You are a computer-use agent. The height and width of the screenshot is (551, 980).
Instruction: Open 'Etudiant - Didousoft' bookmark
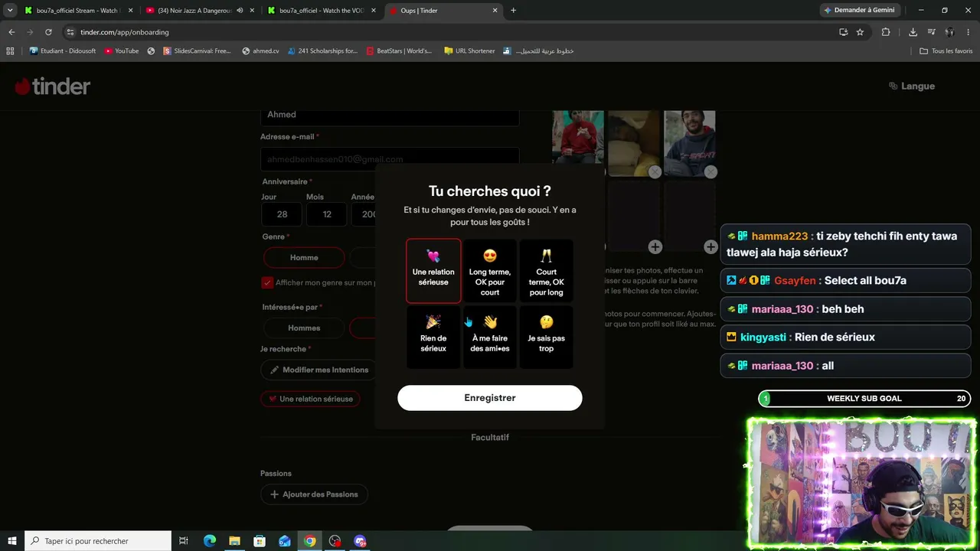tap(64, 51)
